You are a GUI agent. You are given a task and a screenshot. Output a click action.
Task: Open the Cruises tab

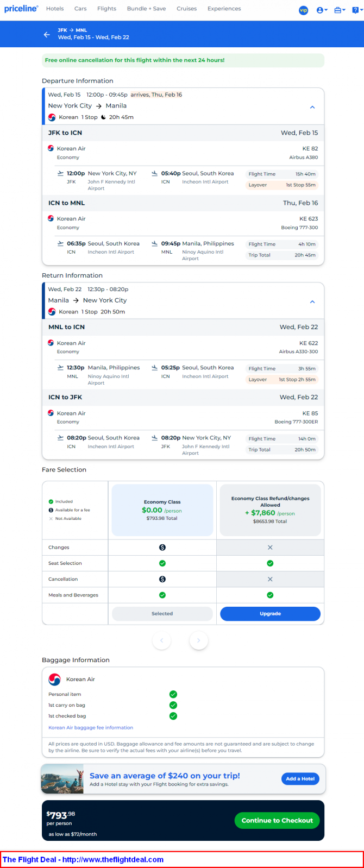pos(186,9)
